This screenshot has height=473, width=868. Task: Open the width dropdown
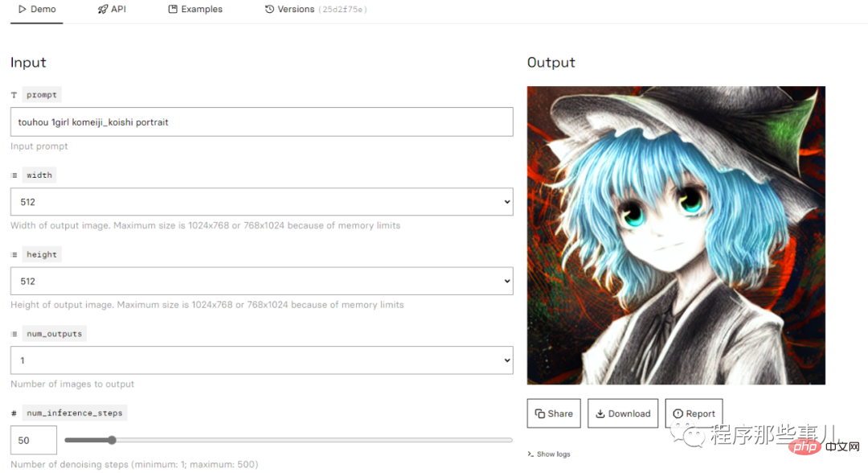point(262,202)
